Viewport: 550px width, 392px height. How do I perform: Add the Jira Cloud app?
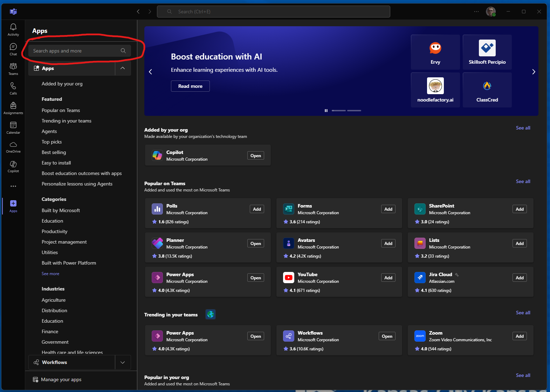pyautogui.click(x=520, y=278)
